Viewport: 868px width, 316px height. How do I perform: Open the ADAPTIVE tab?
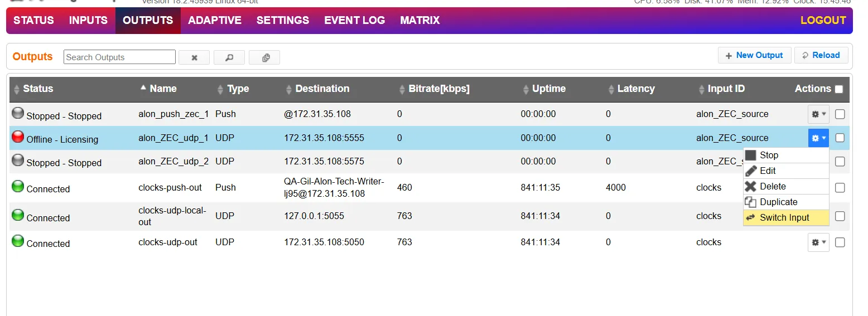(x=215, y=21)
